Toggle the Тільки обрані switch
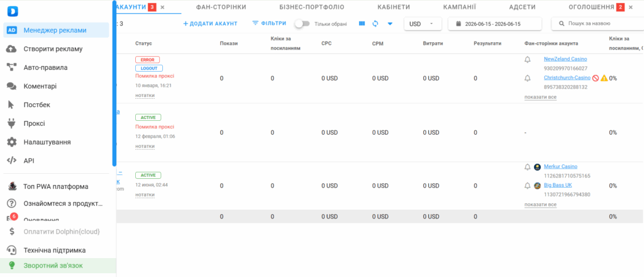Viewport: 644px width, 277px height. click(302, 24)
